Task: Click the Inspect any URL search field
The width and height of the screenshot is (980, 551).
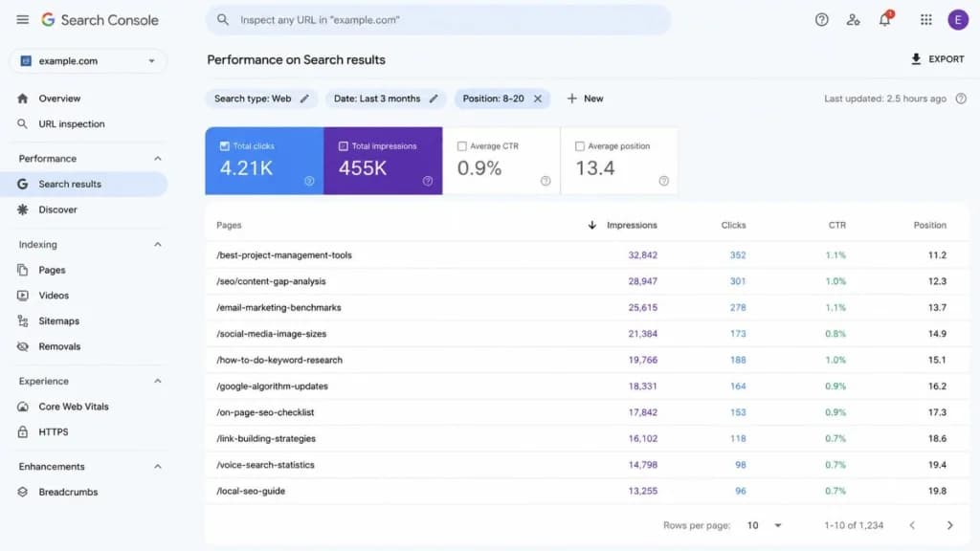Action: (438, 20)
